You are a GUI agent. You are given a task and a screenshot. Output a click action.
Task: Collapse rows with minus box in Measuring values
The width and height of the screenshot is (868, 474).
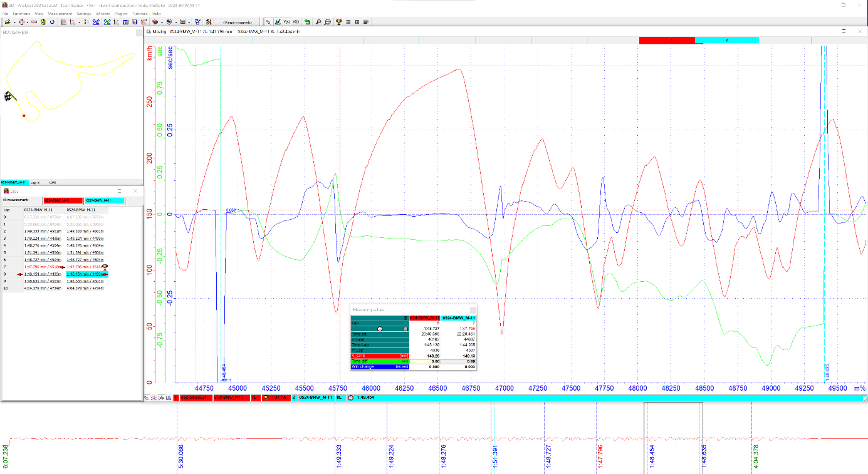pos(405,328)
